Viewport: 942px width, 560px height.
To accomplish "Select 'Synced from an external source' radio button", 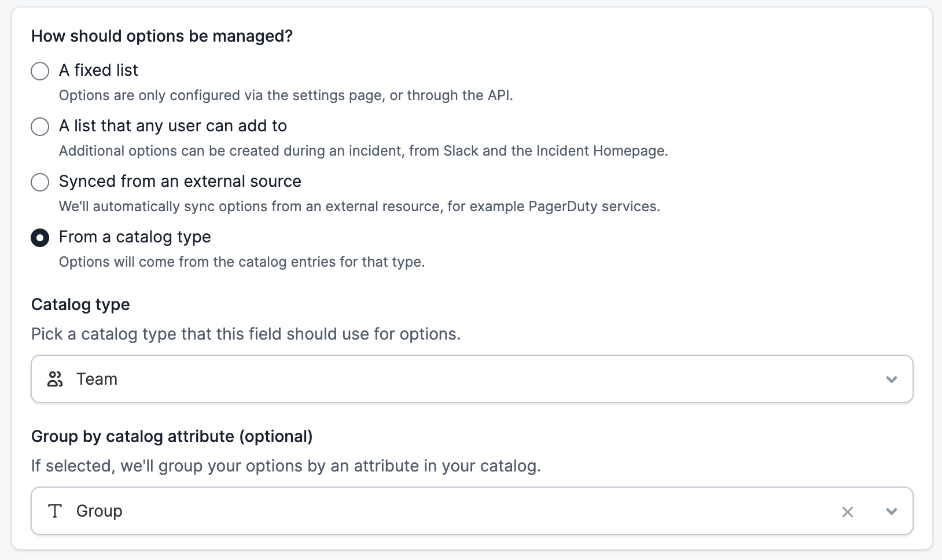I will 40,182.
